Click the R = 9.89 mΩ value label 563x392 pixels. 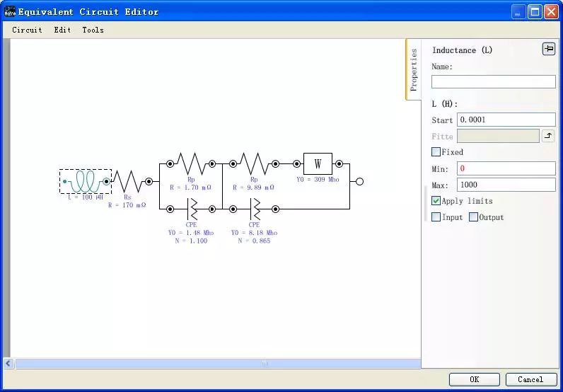[253, 188]
